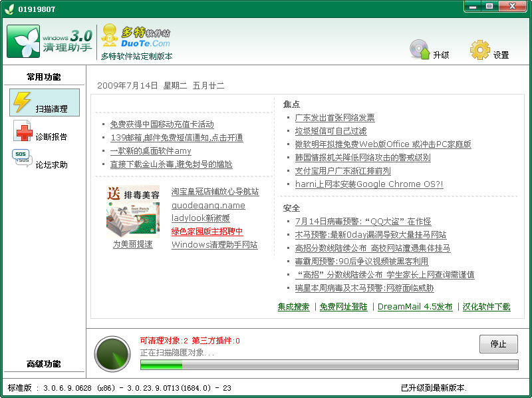Click the 升级 label

coord(441,55)
